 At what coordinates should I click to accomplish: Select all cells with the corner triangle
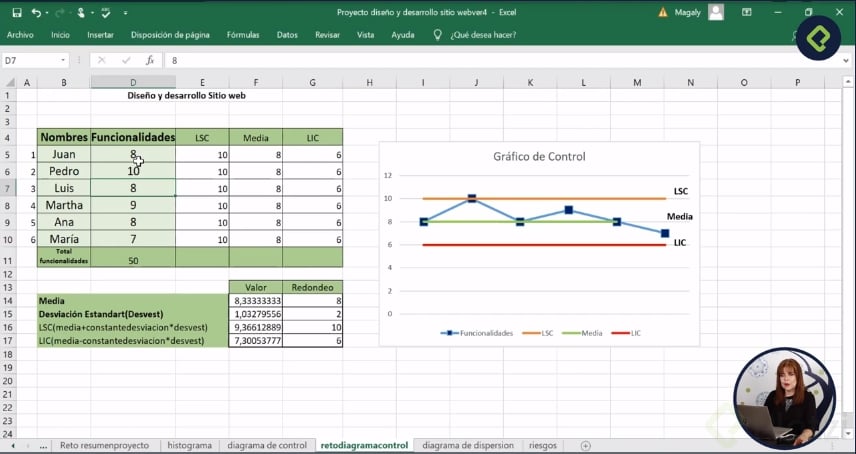pyautogui.click(x=10, y=83)
